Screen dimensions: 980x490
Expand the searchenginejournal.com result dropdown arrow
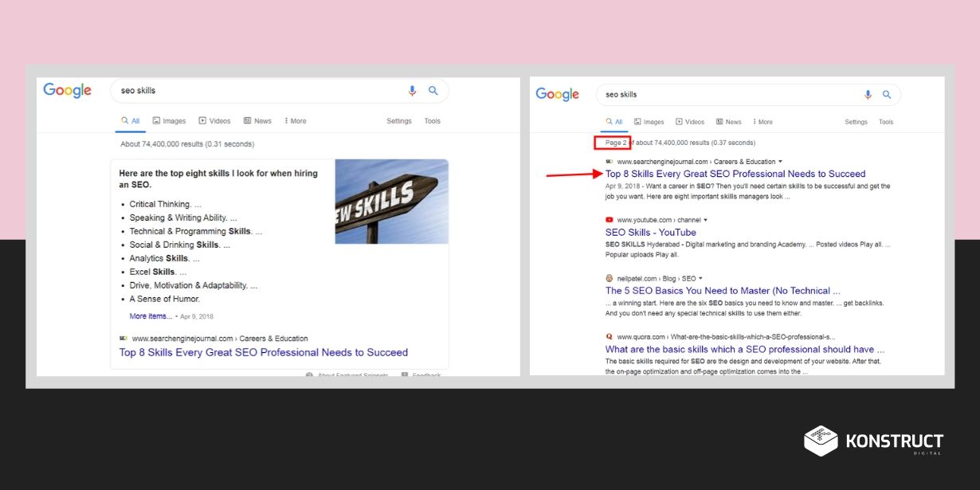[780, 162]
